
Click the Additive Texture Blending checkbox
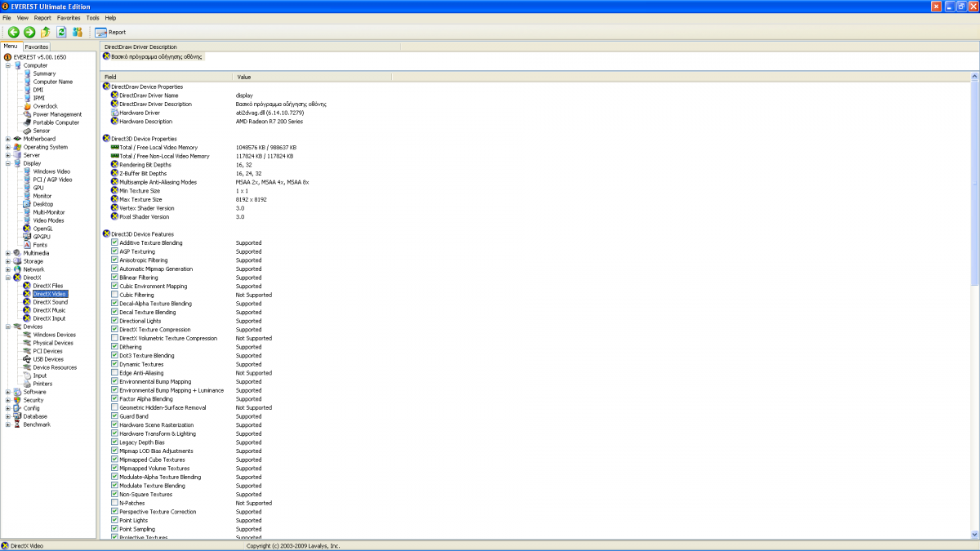114,242
